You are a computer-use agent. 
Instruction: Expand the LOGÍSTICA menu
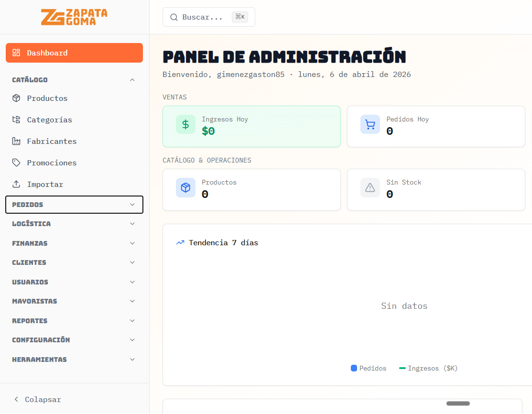coord(74,223)
